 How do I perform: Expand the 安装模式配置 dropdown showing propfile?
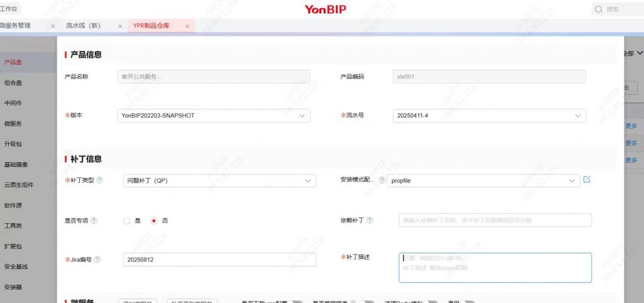pyautogui.click(x=483, y=181)
